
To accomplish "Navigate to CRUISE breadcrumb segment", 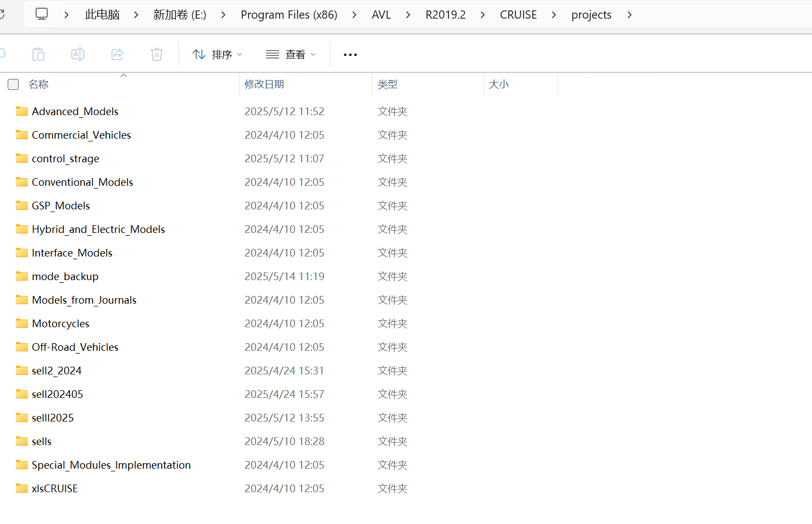I will coord(518,15).
